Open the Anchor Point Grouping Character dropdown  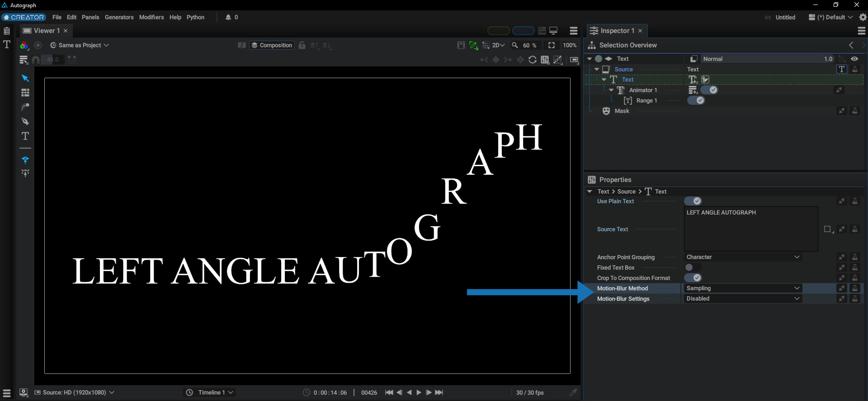tap(743, 257)
